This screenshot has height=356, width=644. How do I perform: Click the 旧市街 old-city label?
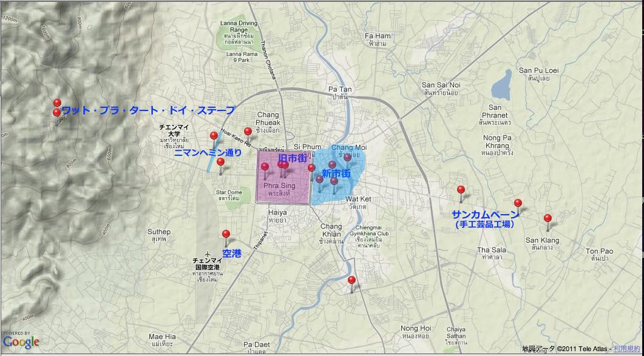[x=292, y=158]
